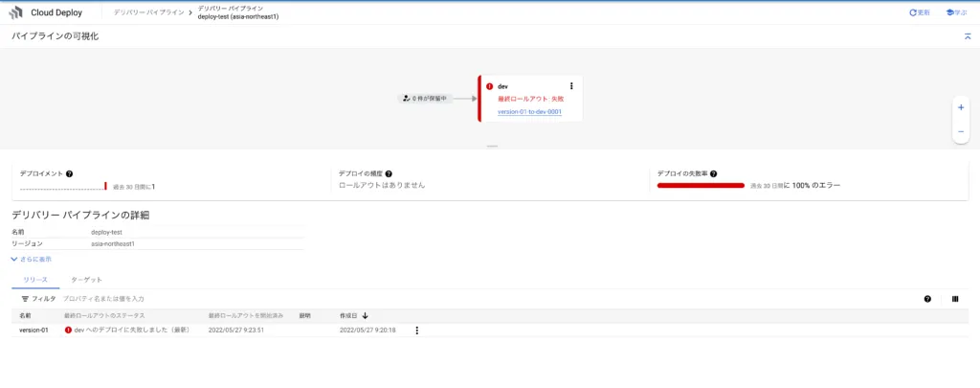The width and height of the screenshot is (980, 388).
Task: Open the column display options icon
Action: click(955, 299)
